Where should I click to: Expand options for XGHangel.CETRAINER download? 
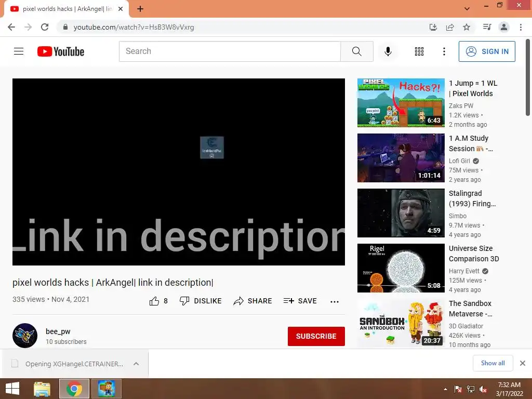136,364
